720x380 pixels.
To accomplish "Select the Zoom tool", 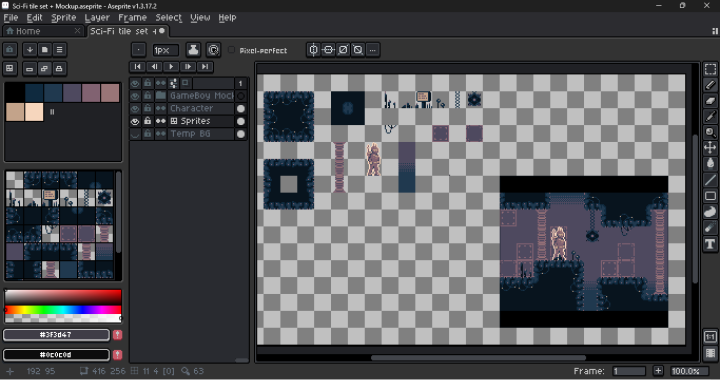I will 710,132.
